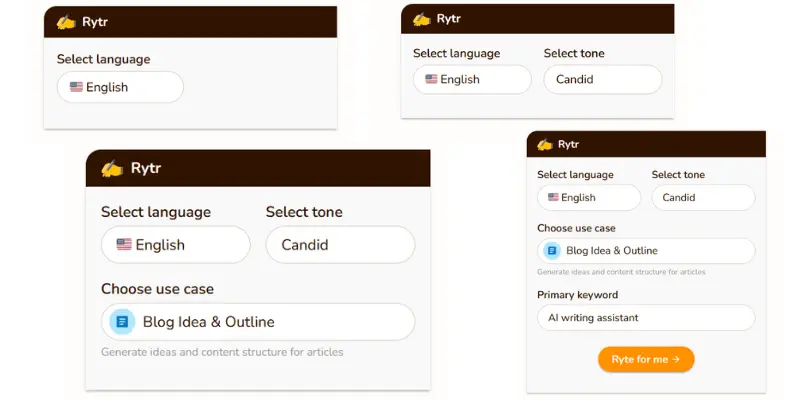Click the blue document icon in the Primary keyword panel

(552, 251)
